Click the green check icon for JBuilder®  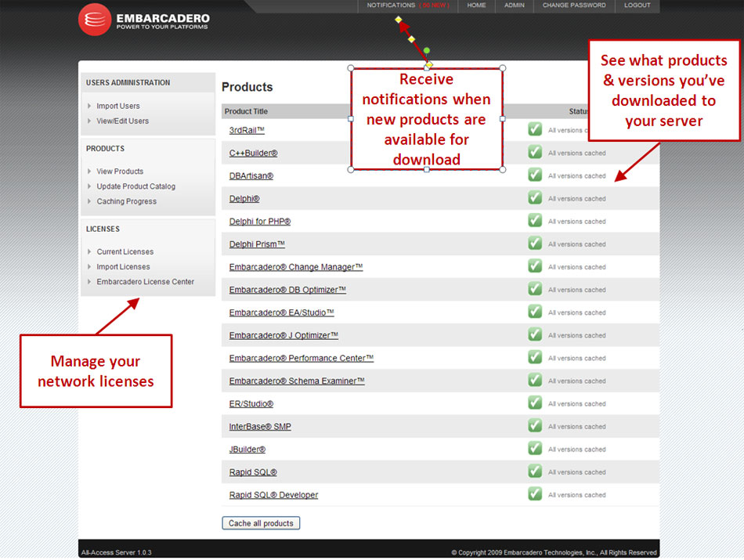535,448
